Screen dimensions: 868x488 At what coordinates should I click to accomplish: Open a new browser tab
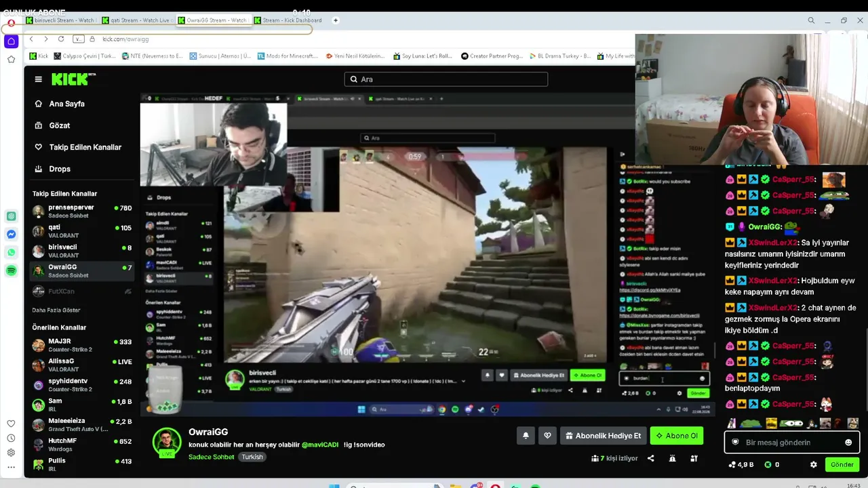(336, 20)
